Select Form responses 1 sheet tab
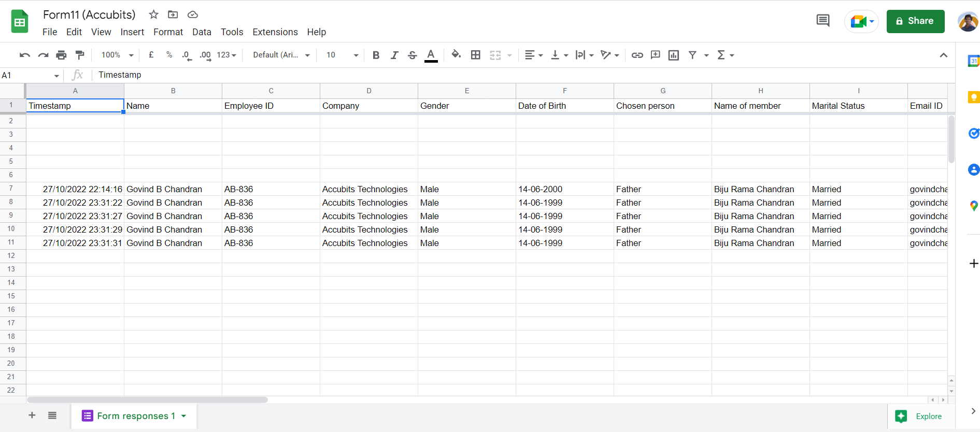 tap(134, 416)
